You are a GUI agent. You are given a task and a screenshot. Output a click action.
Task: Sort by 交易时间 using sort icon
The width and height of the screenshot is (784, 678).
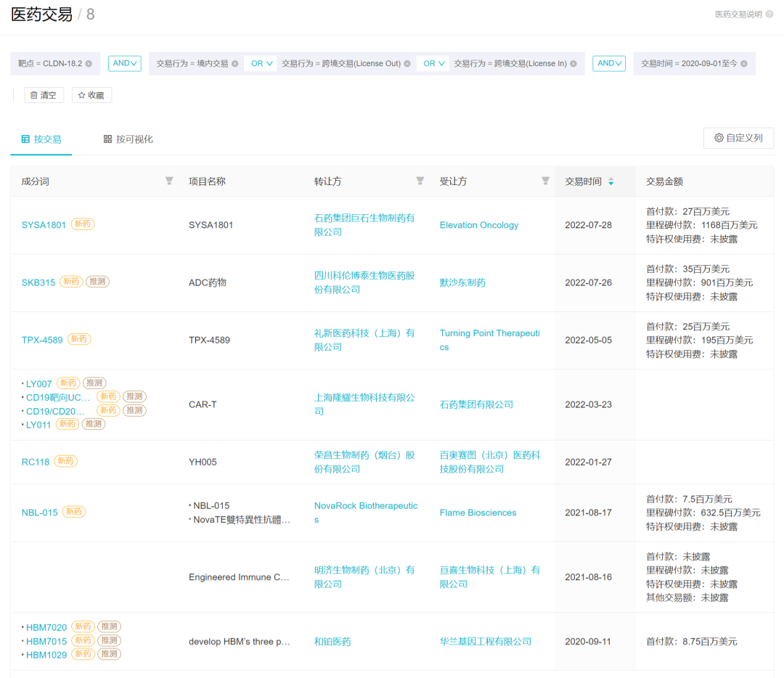[611, 181]
